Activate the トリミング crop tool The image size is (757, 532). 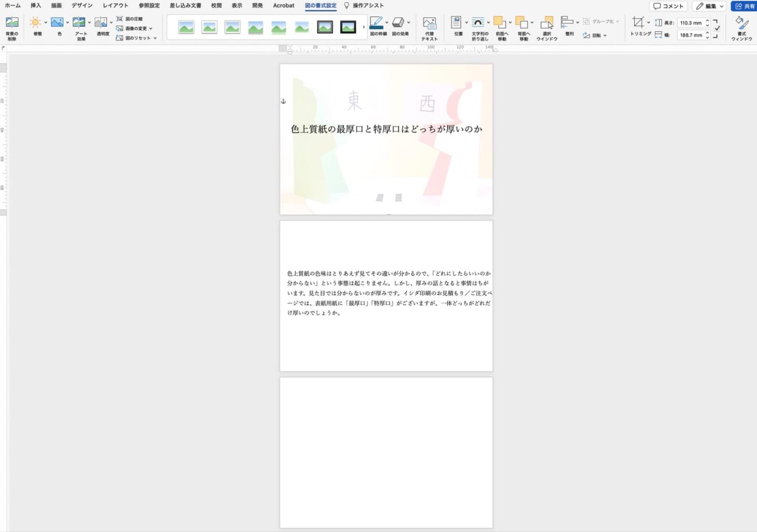click(638, 25)
